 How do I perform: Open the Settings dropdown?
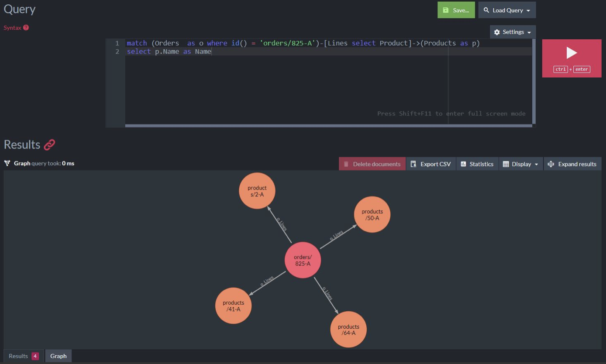[x=513, y=32]
